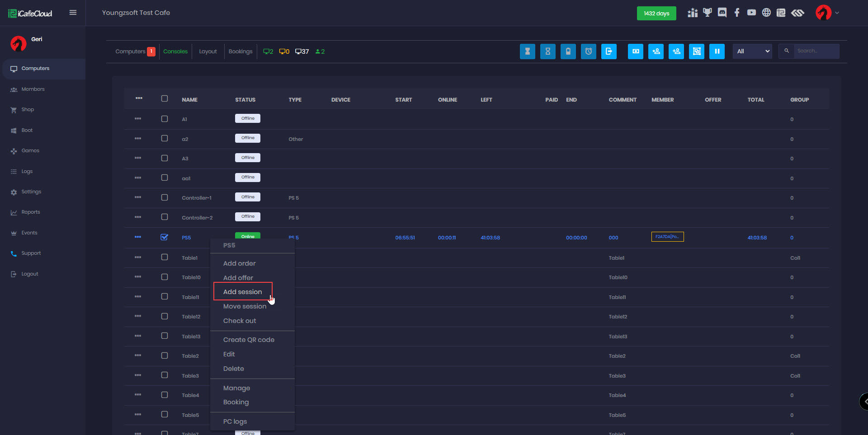This screenshot has width=868, height=435.
Task: Open the three-dot menu for row A1
Action: click(x=138, y=119)
